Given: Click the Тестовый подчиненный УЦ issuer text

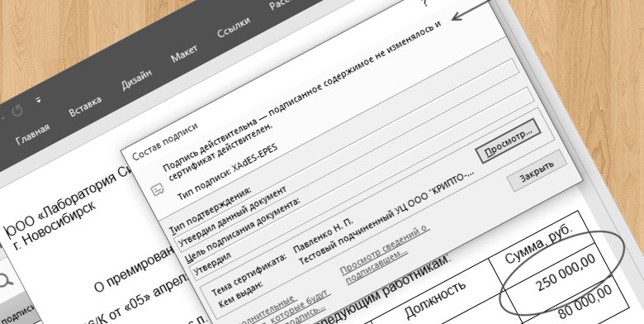Looking at the screenshot, I should click(x=386, y=217).
